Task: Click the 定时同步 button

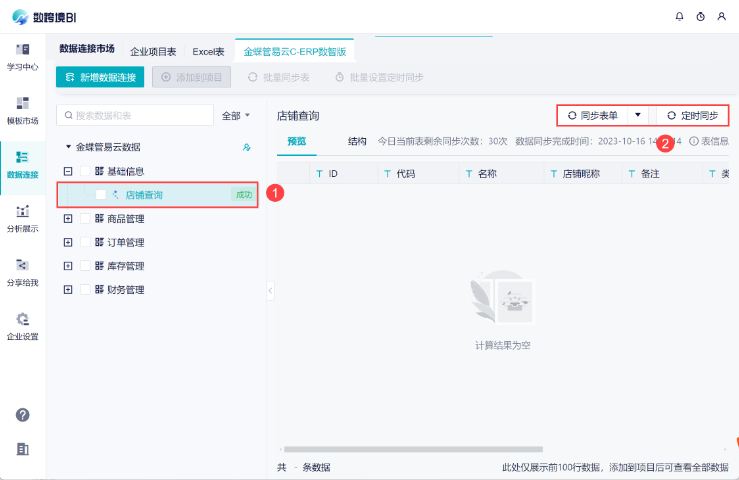Action: 692,115
